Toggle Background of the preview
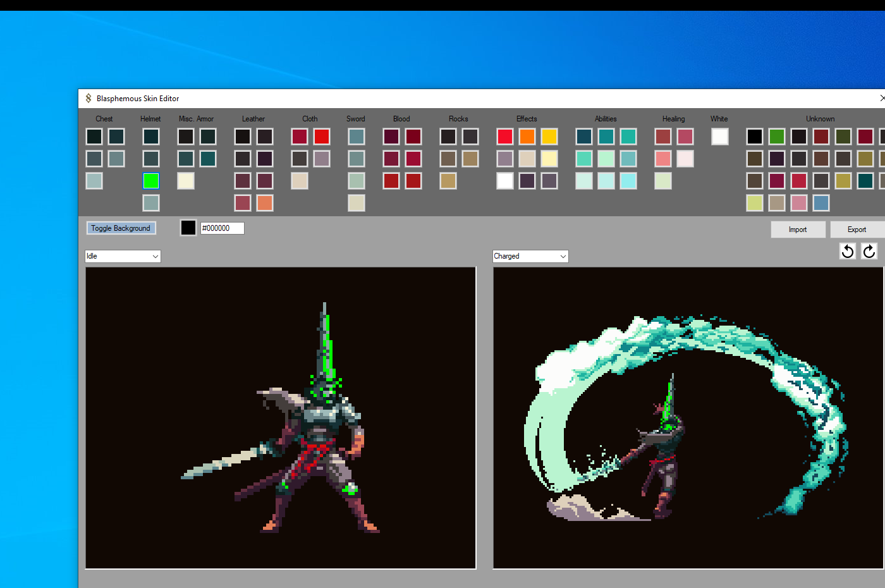The width and height of the screenshot is (885, 588). pos(121,228)
